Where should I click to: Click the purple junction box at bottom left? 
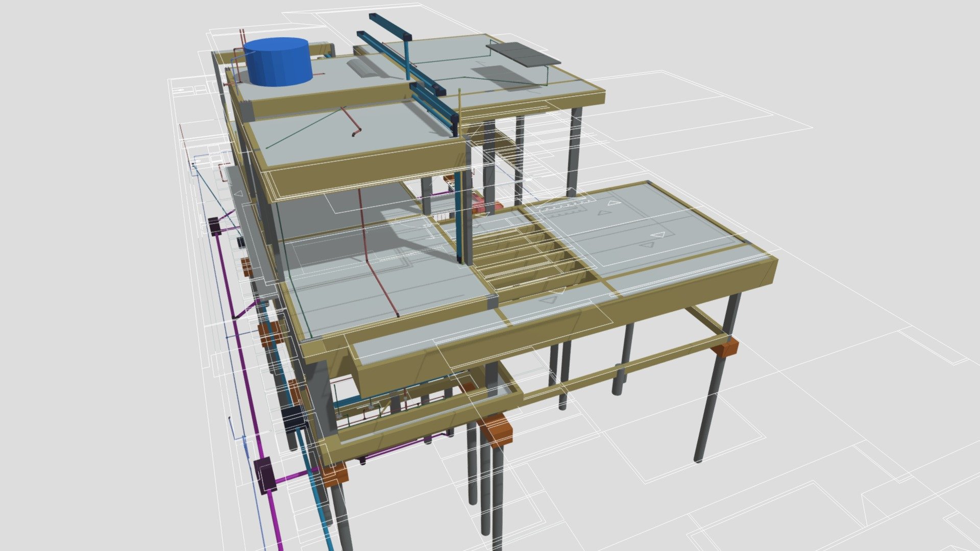tap(265, 476)
